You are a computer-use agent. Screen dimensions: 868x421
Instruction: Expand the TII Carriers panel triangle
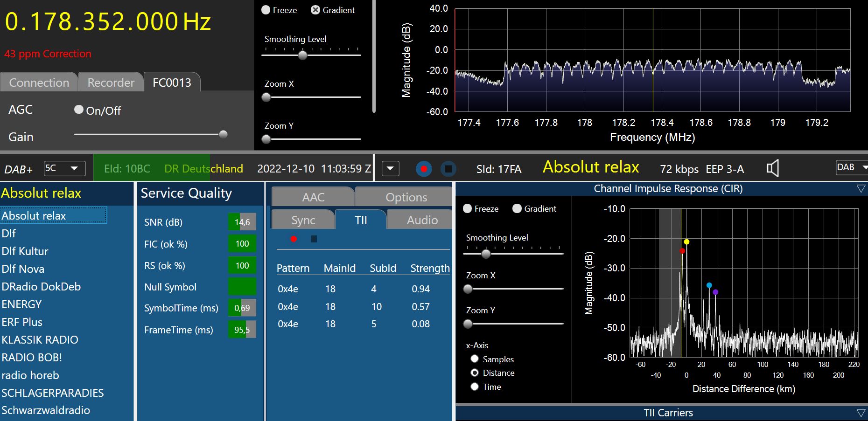(x=861, y=413)
